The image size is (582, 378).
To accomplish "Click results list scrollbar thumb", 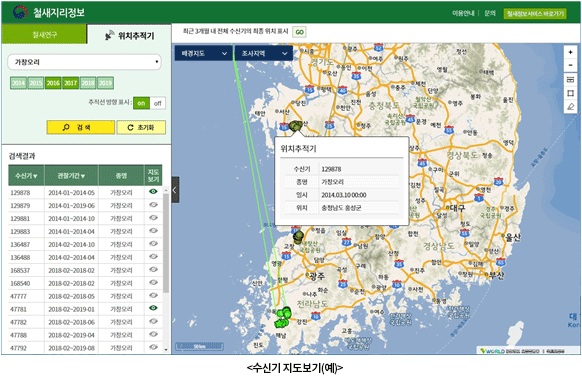I will coord(166,243).
